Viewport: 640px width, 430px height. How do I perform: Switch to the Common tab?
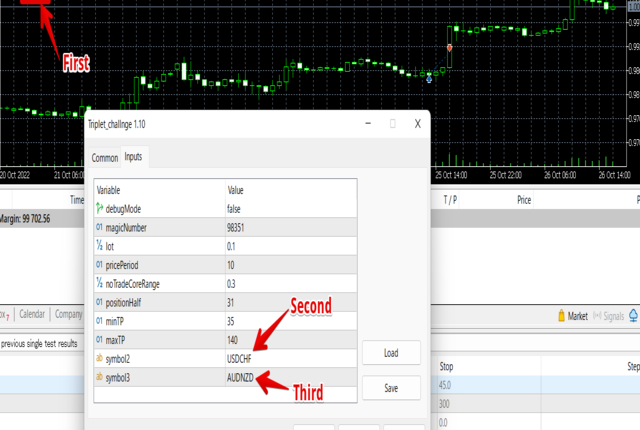105,158
